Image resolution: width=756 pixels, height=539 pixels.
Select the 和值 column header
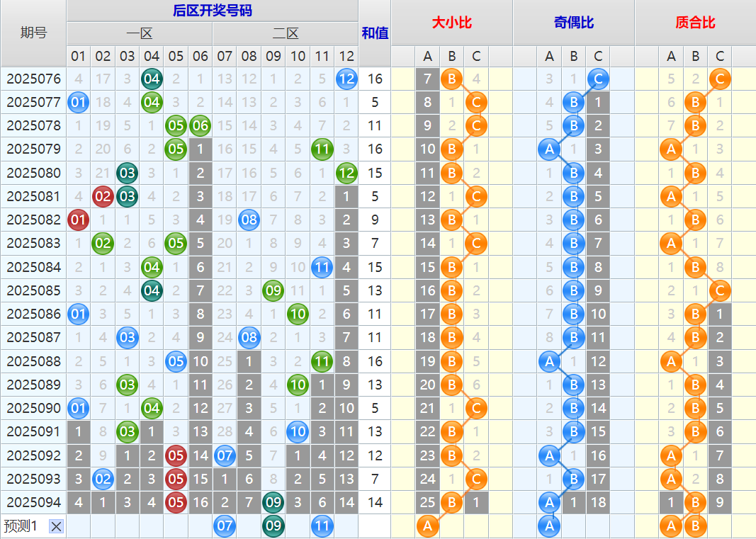pyautogui.click(x=375, y=33)
